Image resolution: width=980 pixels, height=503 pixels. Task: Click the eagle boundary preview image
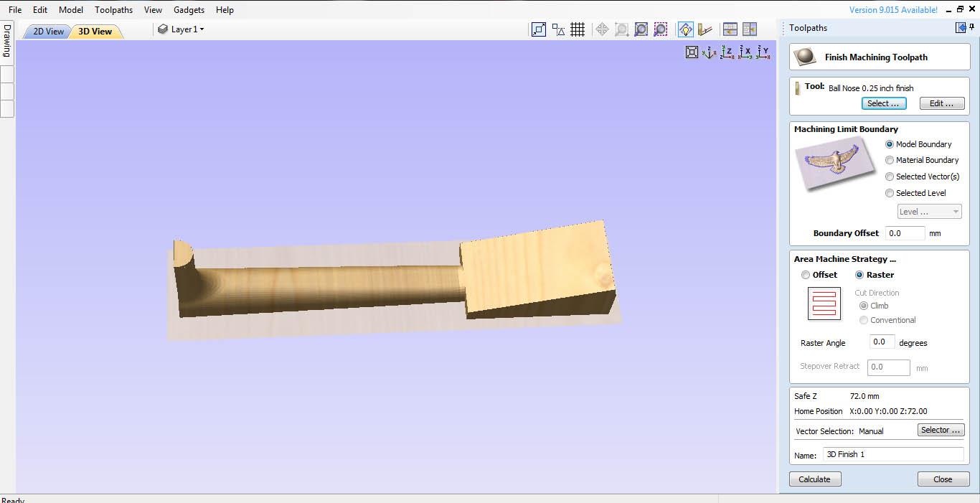point(837,163)
